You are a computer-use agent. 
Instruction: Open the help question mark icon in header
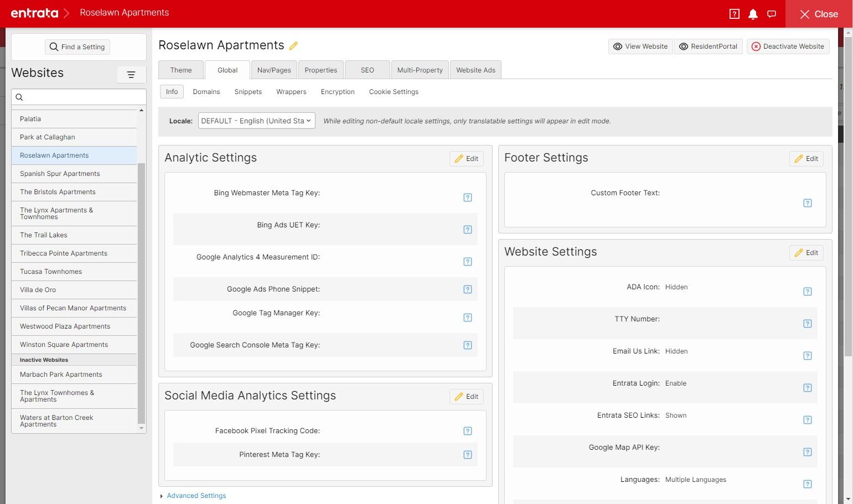[x=735, y=14]
